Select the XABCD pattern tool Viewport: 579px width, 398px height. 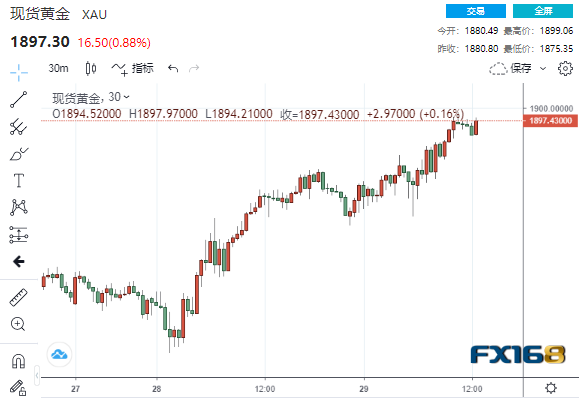tap(18, 207)
